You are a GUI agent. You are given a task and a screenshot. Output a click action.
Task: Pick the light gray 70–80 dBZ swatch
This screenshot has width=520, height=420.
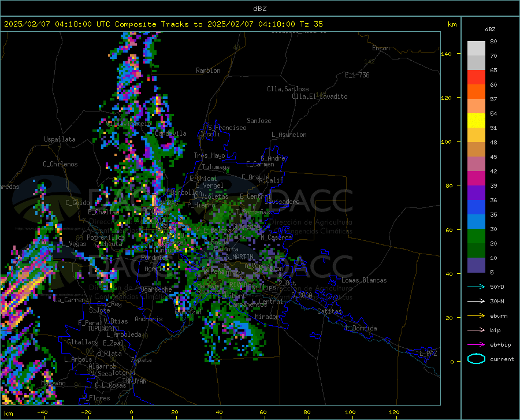pos(476,49)
